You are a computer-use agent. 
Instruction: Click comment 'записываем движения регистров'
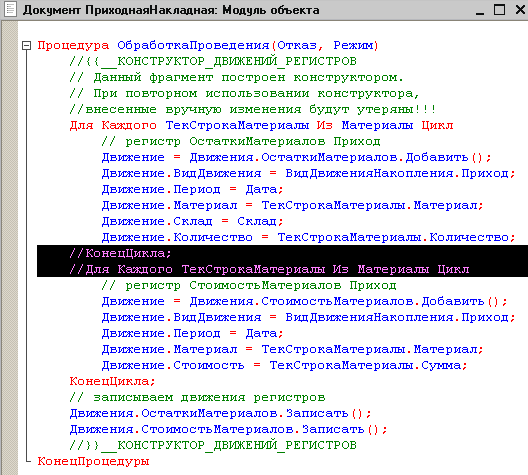(x=197, y=397)
